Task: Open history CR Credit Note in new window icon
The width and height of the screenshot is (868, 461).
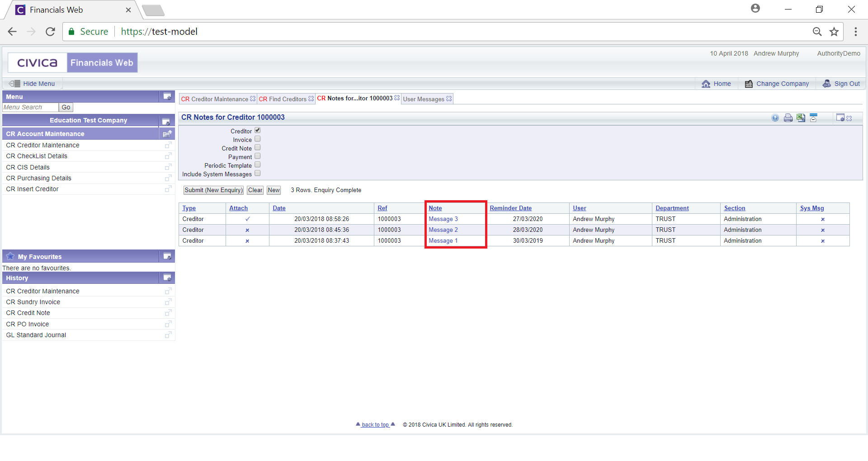Action: coord(168,313)
